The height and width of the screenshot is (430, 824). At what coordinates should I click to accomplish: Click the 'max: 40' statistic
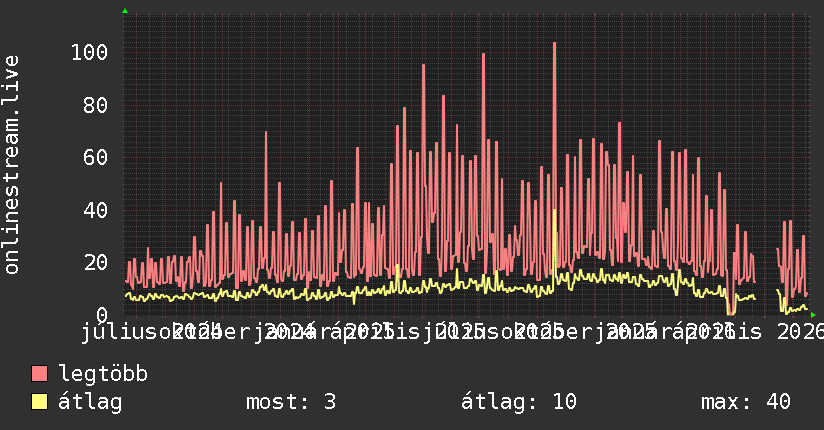coord(746,402)
